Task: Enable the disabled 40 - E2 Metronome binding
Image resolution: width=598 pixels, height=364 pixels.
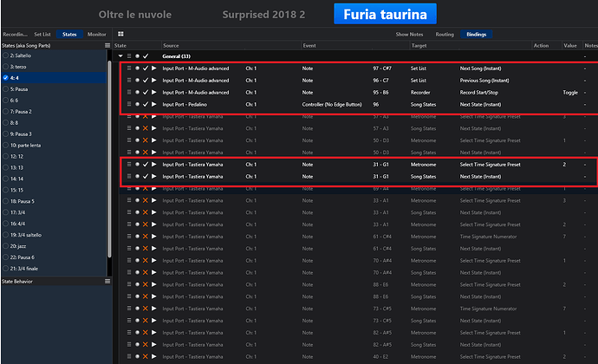Action: 146,357
